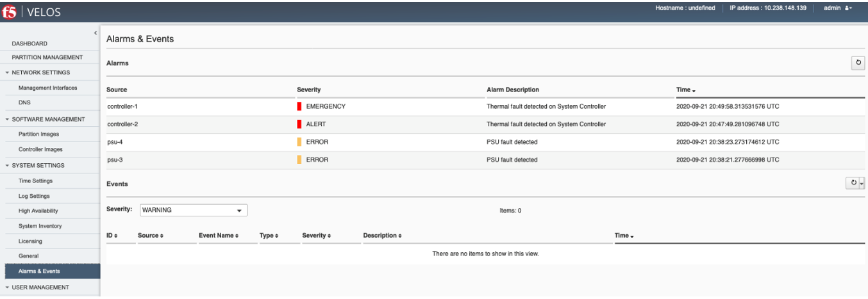Click the red EMERGENCY severity indicator

click(x=299, y=106)
